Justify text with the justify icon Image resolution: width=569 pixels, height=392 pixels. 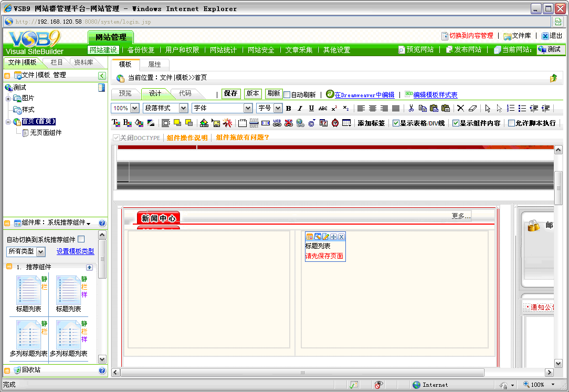[396, 109]
